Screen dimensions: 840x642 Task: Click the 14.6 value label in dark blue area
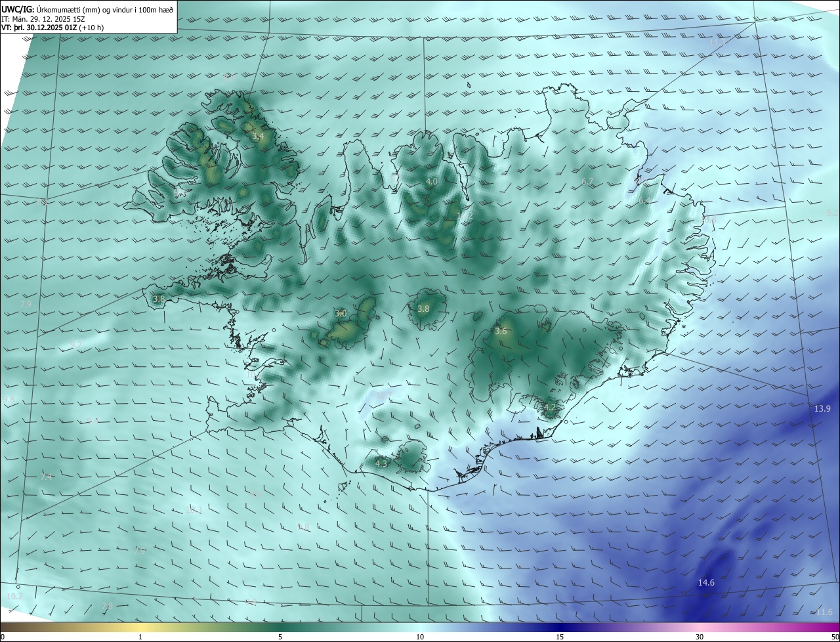(706, 582)
